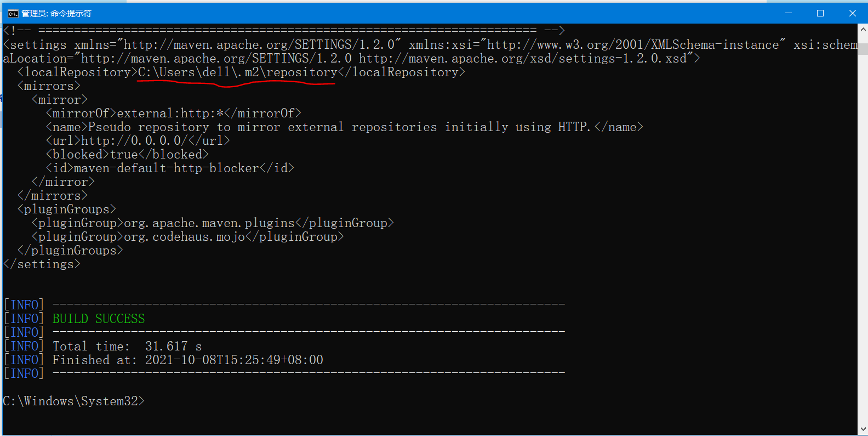Click the closing '</pluginGroups>' tag

coord(70,250)
